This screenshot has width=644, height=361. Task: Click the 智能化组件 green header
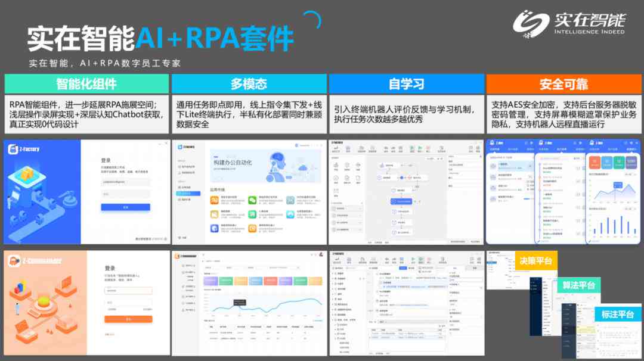[x=86, y=83]
